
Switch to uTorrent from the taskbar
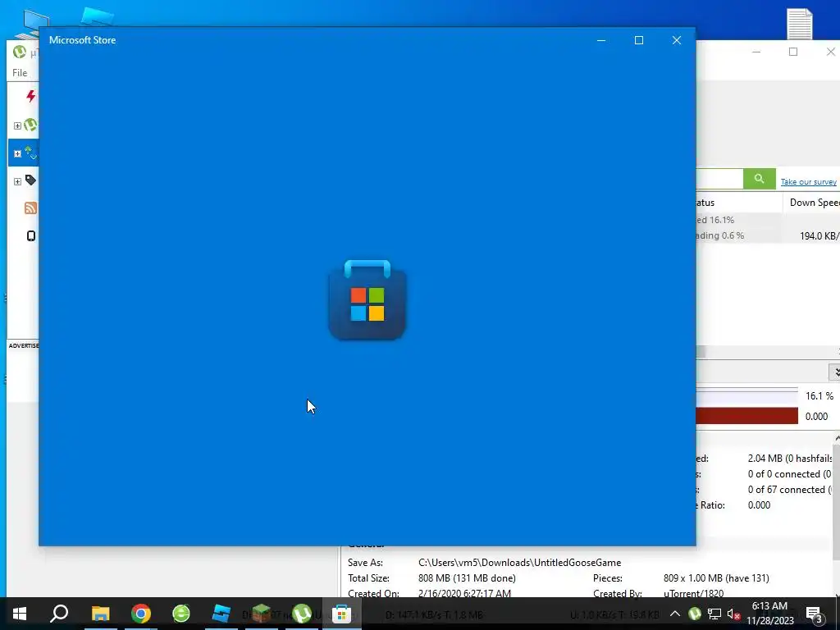pyautogui.click(x=302, y=614)
